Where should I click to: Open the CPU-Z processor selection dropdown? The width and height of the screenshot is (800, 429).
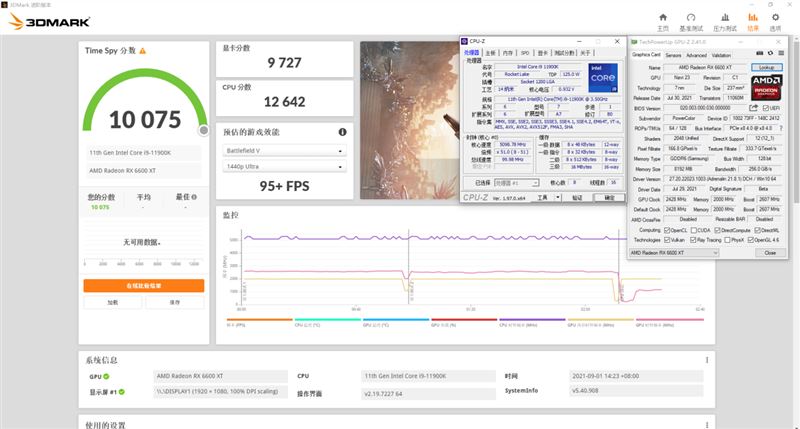click(x=516, y=183)
